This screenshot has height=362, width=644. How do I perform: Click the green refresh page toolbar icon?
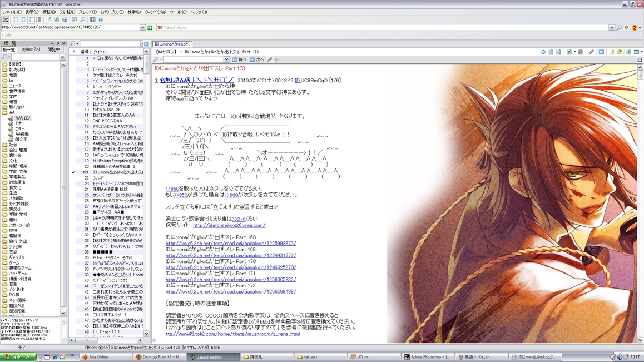tap(56, 19)
